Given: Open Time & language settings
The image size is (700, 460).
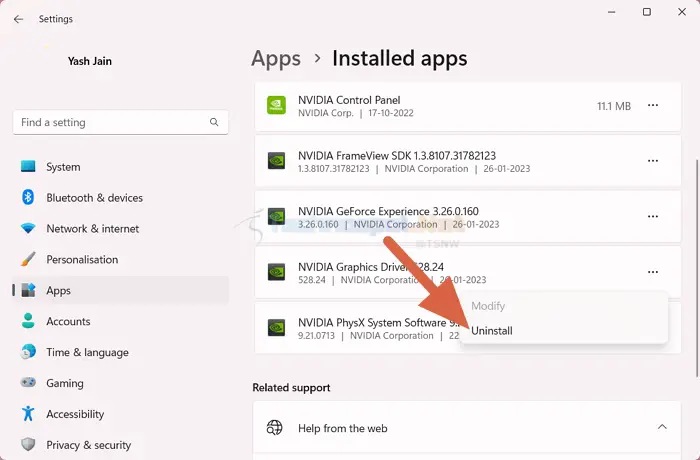Looking at the screenshot, I should 121,352.
